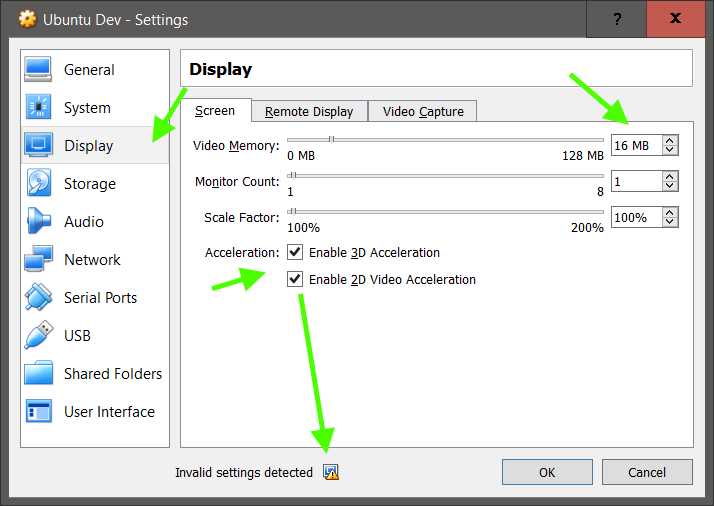Uncheck Enable 2D Video Acceleration

[295, 279]
